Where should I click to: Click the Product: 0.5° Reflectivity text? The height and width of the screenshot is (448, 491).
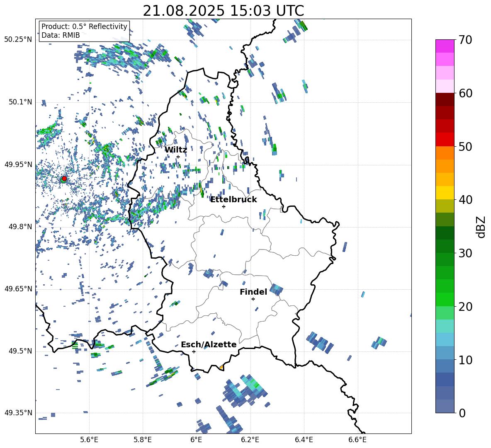[84, 26]
